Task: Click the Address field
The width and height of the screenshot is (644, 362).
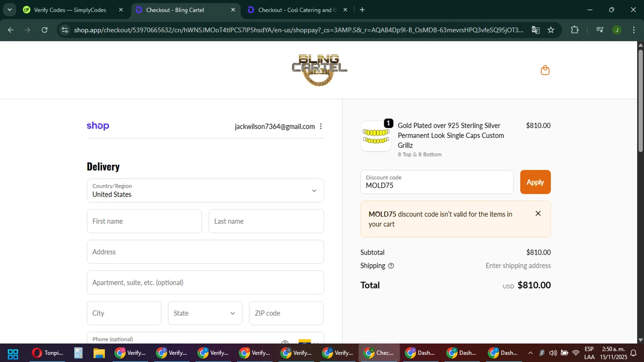Action: tap(205, 252)
